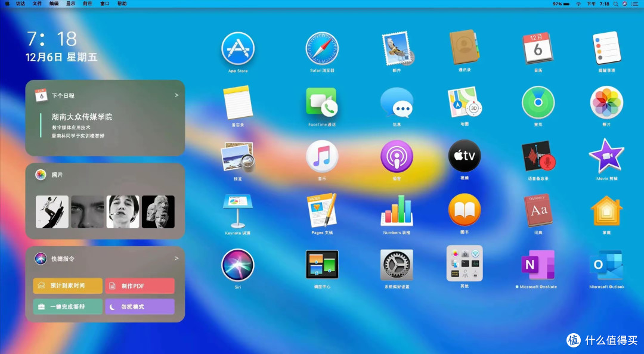This screenshot has width=644, height=354.
Task: Run the Make PDF shortcut
Action: (x=140, y=285)
